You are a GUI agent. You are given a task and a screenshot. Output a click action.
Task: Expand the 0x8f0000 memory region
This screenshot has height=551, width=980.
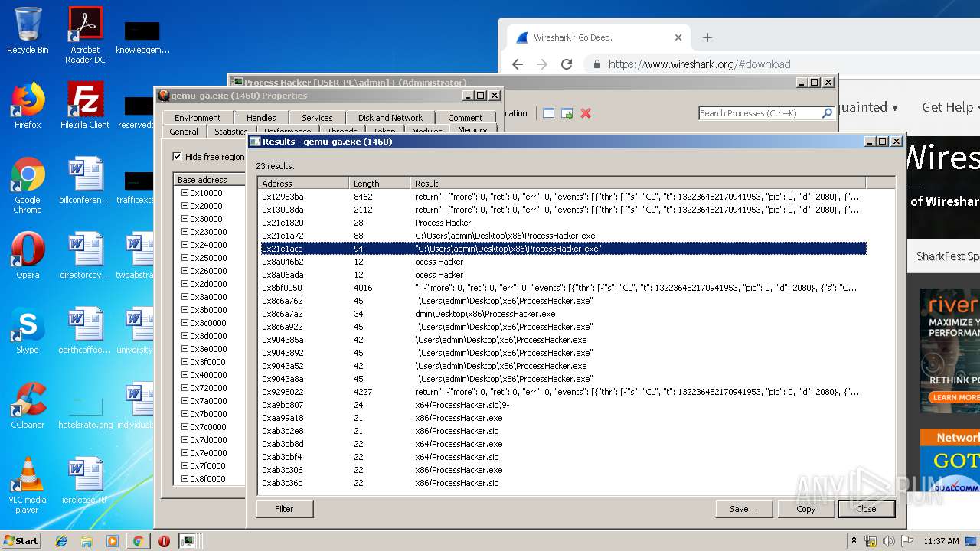click(x=185, y=479)
